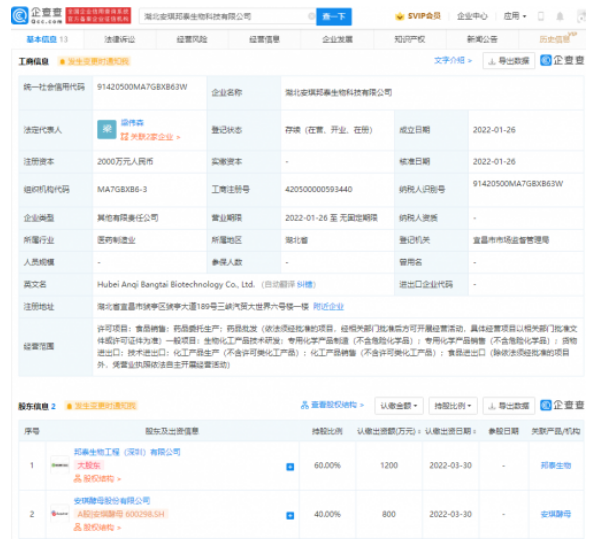Open the 认缴金额 filter dropdown

(x=399, y=406)
